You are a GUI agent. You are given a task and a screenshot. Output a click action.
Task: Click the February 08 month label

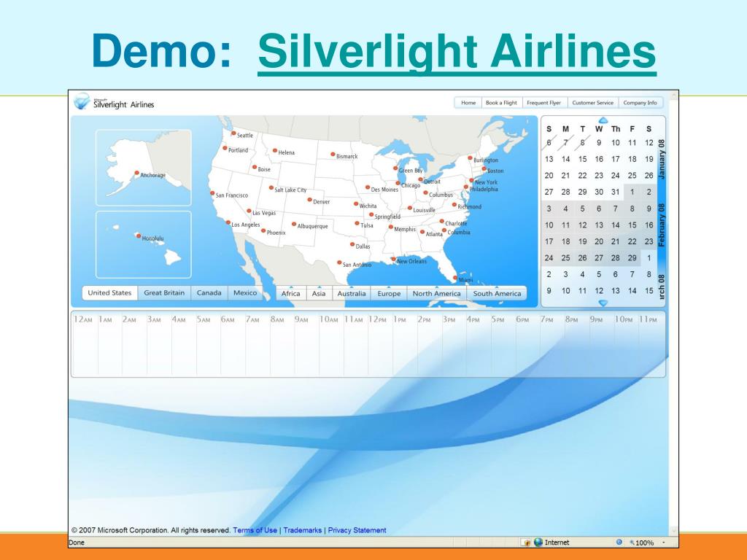pyautogui.click(x=661, y=225)
